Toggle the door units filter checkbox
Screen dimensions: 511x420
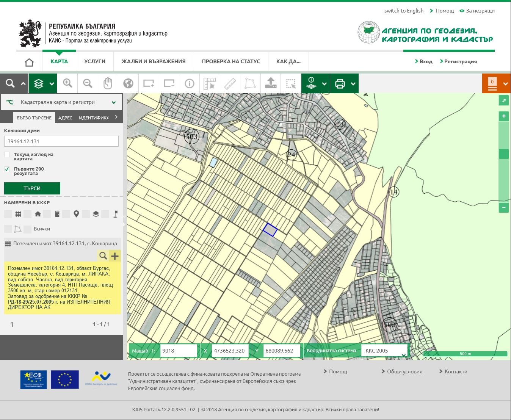(47, 214)
